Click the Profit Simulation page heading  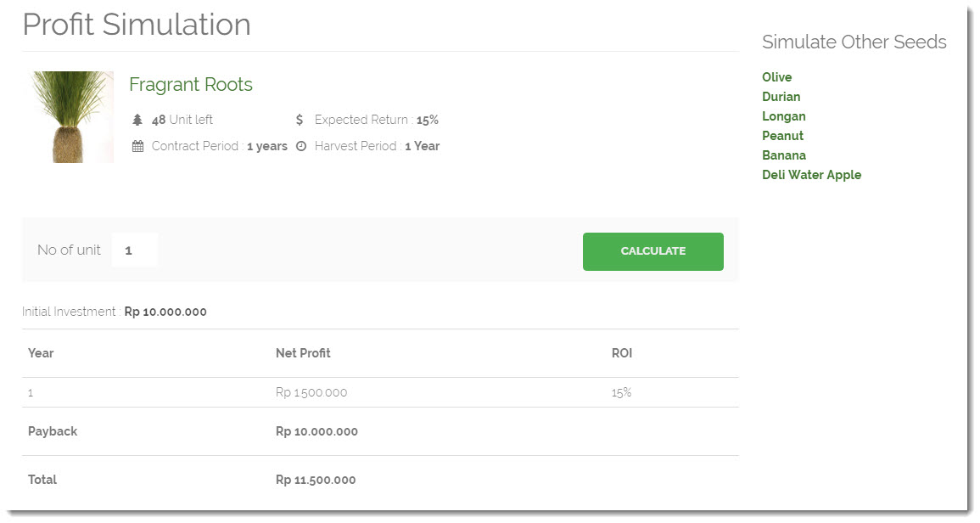tap(137, 25)
